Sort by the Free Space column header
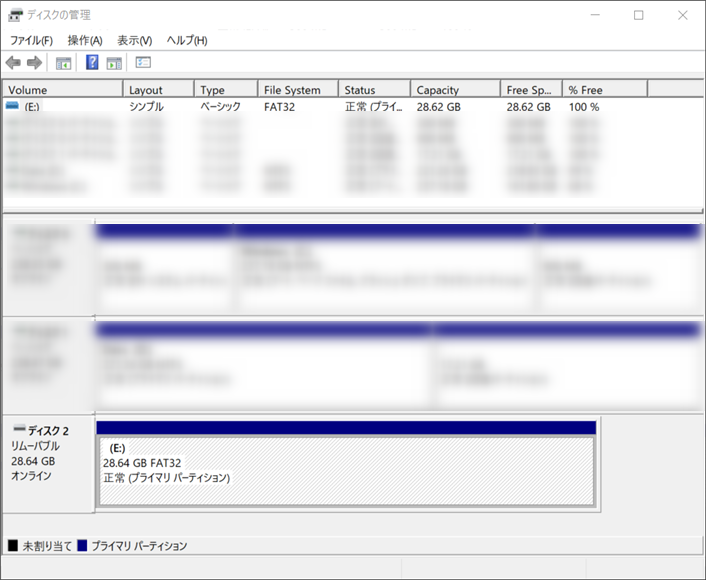This screenshot has height=580, width=706. tap(531, 90)
